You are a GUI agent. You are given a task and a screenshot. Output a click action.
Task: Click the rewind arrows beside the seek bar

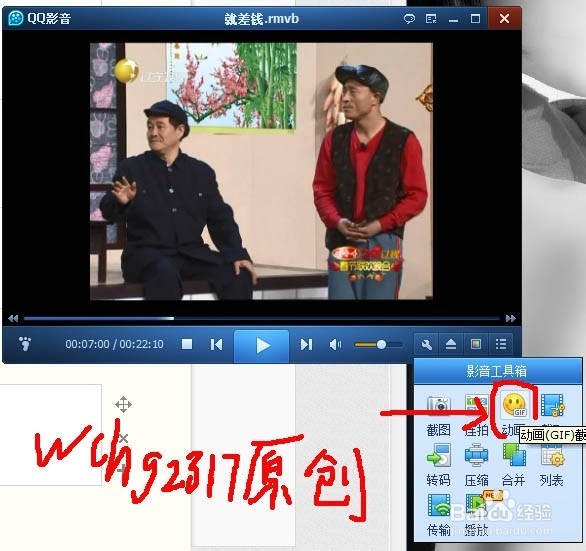point(13,318)
